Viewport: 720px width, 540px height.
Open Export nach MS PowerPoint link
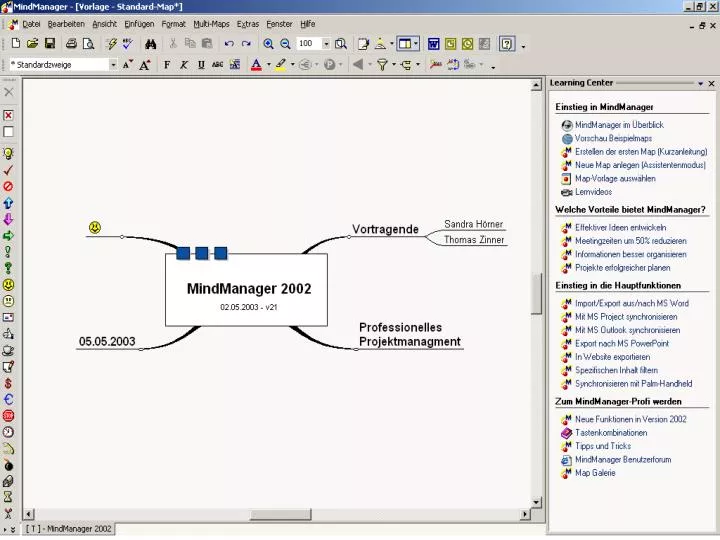click(622, 343)
